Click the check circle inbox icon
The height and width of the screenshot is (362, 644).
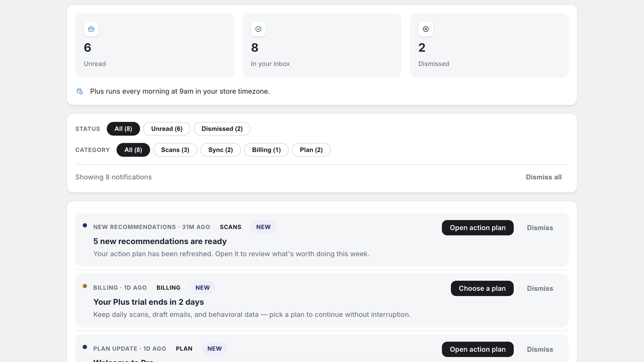click(258, 29)
